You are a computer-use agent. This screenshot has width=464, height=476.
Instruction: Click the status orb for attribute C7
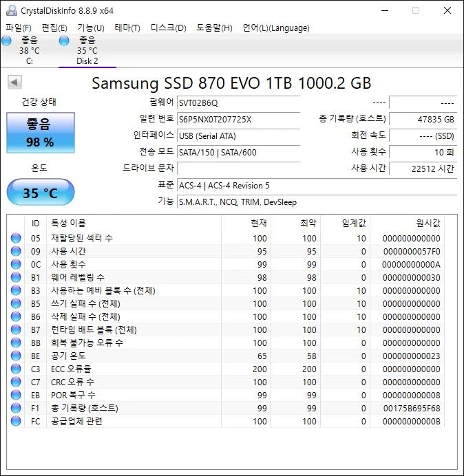[x=16, y=382]
